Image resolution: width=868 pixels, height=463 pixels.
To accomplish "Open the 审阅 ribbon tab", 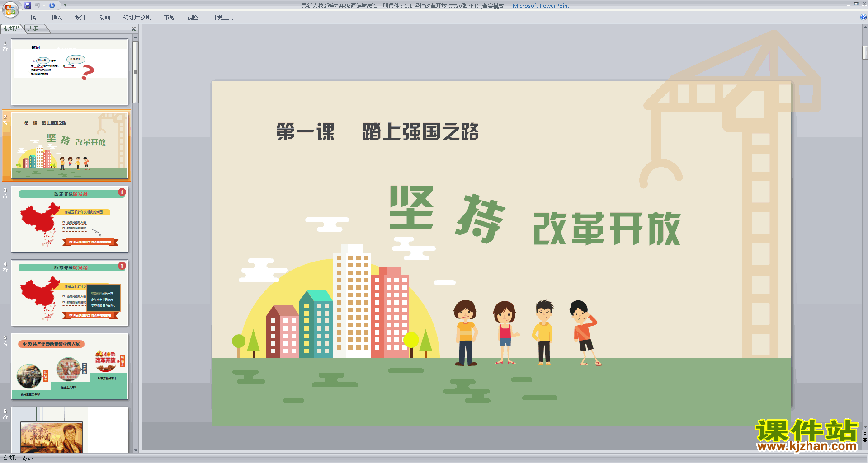I will (x=169, y=18).
